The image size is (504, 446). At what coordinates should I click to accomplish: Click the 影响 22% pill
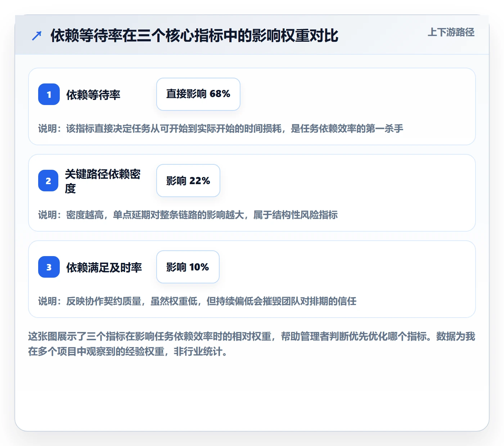tap(188, 181)
